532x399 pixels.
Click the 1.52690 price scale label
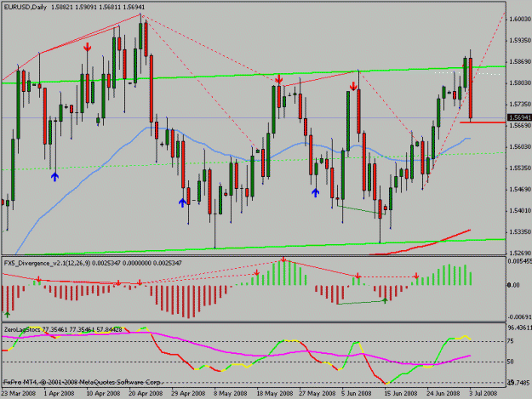[x=520, y=254]
